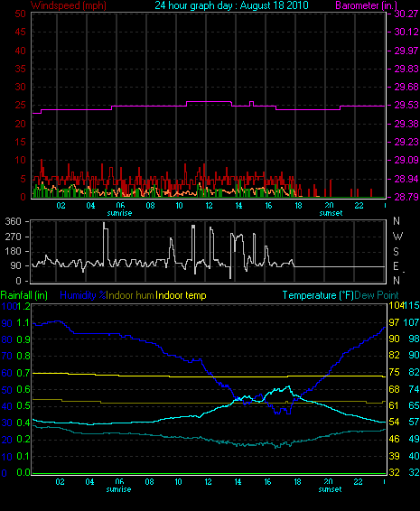Image resolution: width=420 pixels, height=511 pixels.
Task: Select barometer value 30.27
Action: point(406,14)
